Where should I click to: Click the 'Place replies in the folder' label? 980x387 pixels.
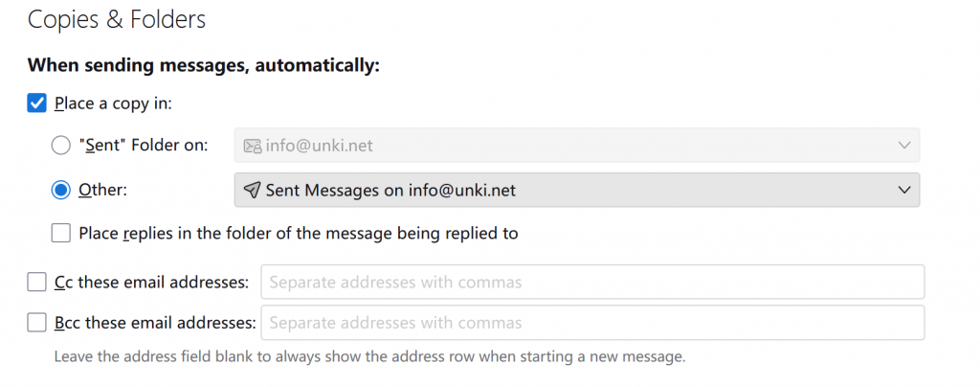(298, 233)
